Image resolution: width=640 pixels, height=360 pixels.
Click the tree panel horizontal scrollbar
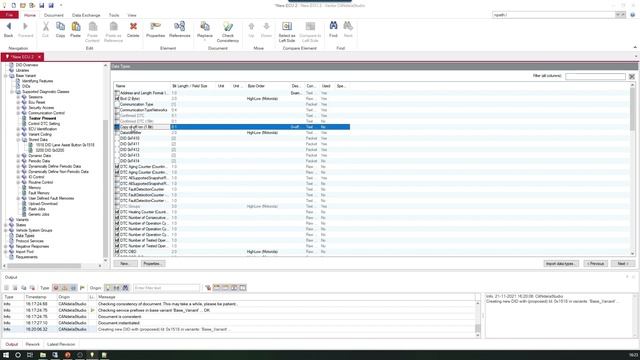click(44, 266)
